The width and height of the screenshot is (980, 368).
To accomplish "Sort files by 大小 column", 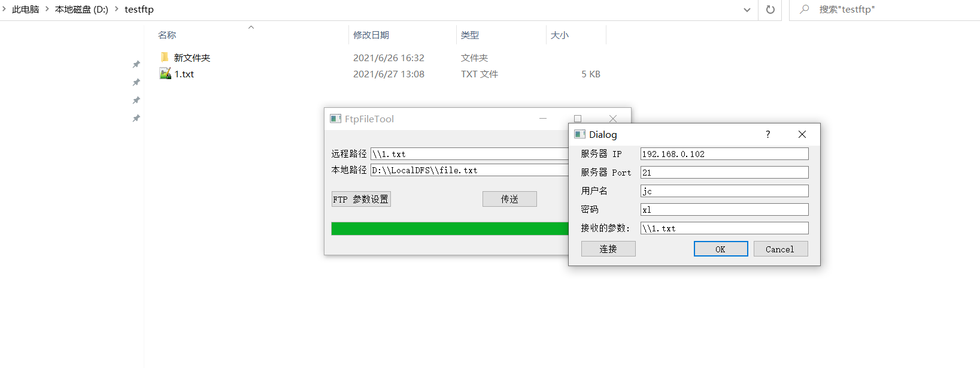I will coord(560,35).
